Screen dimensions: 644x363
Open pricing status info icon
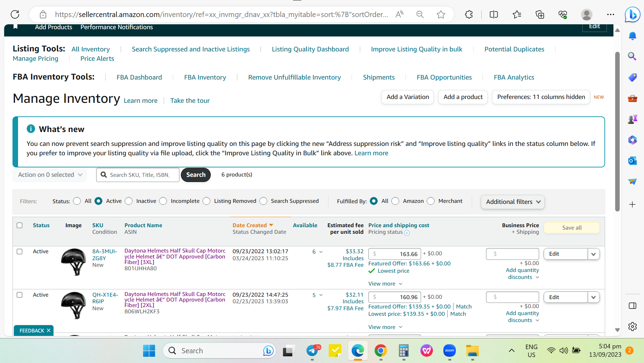tap(407, 233)
